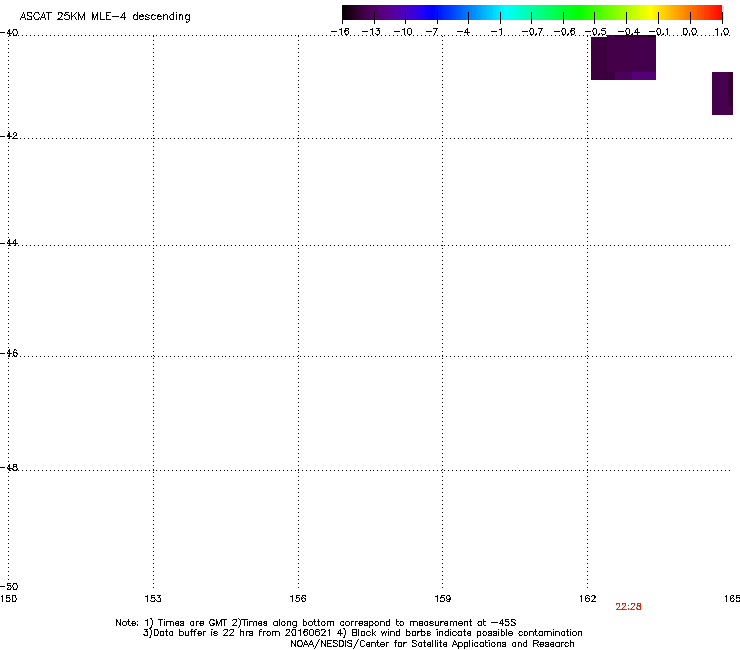The height and width of the screenshot is (650, 740).
Task: Click the colorbar label -0.4
Action: 629,32
